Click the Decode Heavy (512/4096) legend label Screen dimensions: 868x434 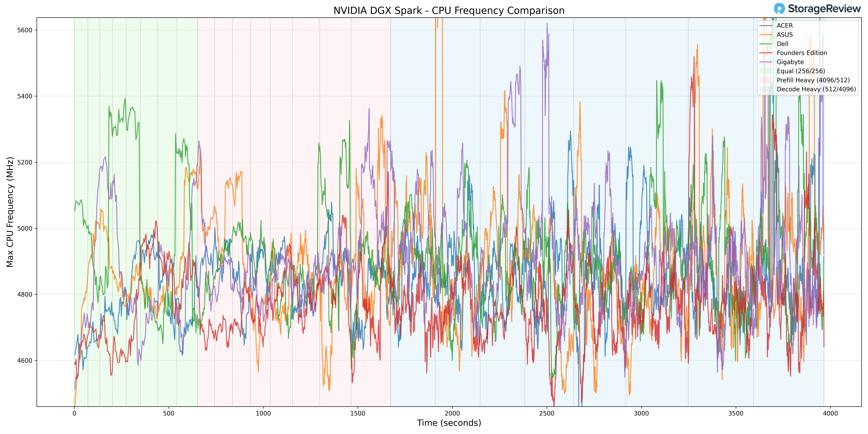(816, 89)
